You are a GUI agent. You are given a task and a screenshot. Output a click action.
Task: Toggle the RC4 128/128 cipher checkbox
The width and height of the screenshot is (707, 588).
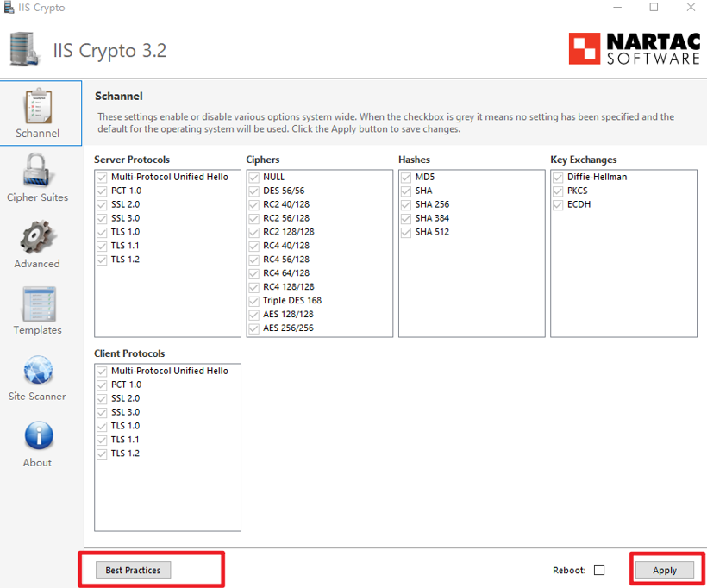click(254, 287)
